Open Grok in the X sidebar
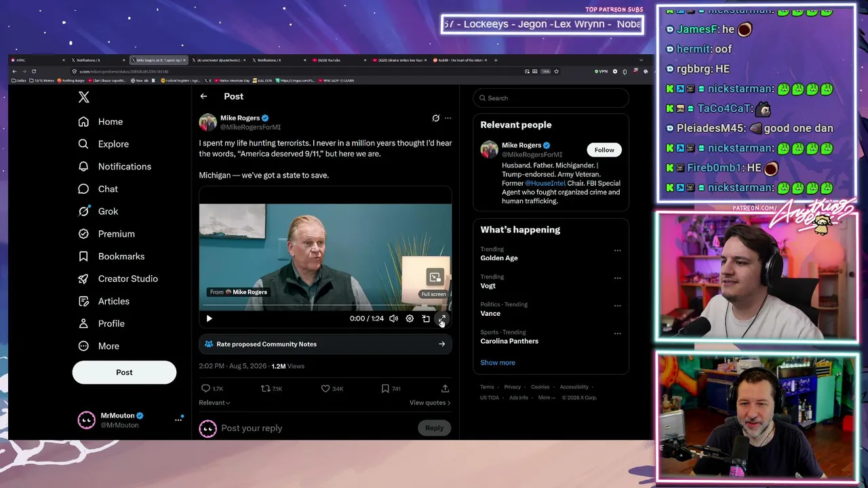The height and width of the screenshot is (488, 868). (98, 211)
